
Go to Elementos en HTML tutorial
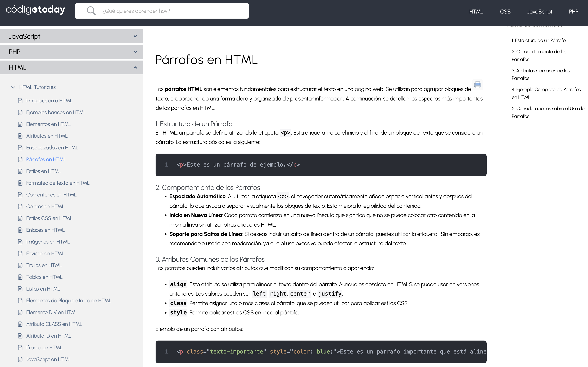click(x=49, y=124)
